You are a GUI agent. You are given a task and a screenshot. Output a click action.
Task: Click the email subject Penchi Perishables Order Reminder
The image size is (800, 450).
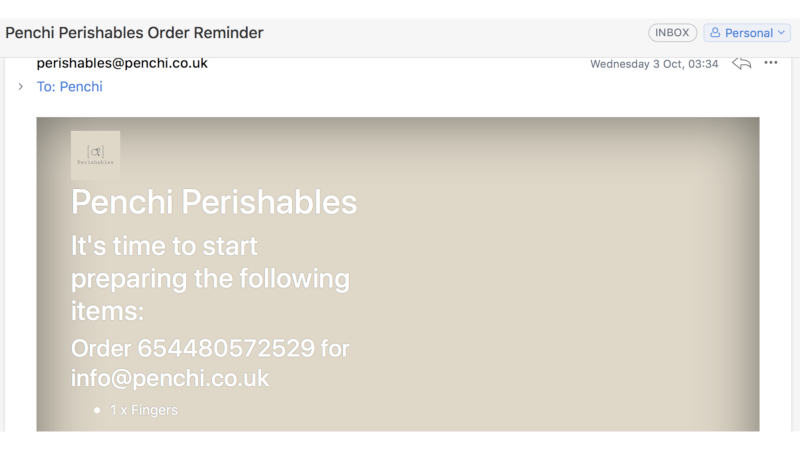tap(134, 33)
